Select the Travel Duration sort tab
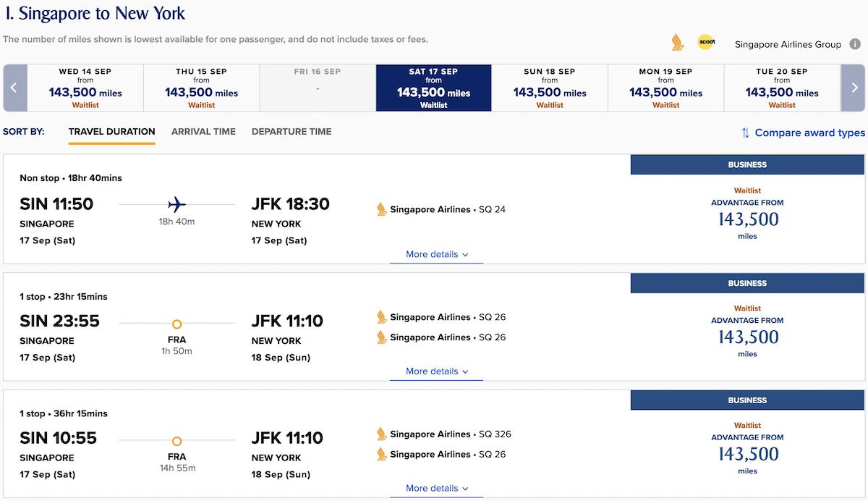The image size is (868, 501). pyautogui.click(x=112, y=132)
